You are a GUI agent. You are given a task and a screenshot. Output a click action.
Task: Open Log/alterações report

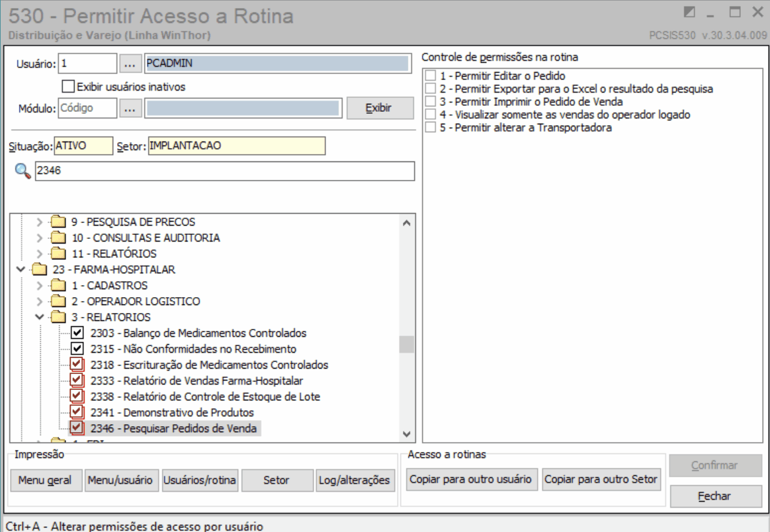[355, 480]
